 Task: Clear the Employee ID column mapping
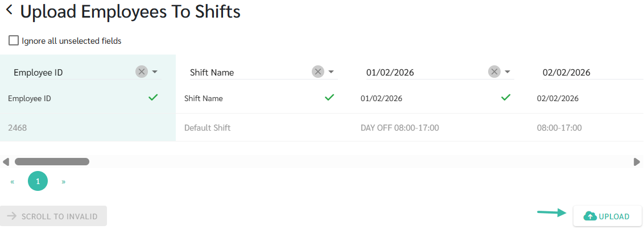tap(142, 72)
